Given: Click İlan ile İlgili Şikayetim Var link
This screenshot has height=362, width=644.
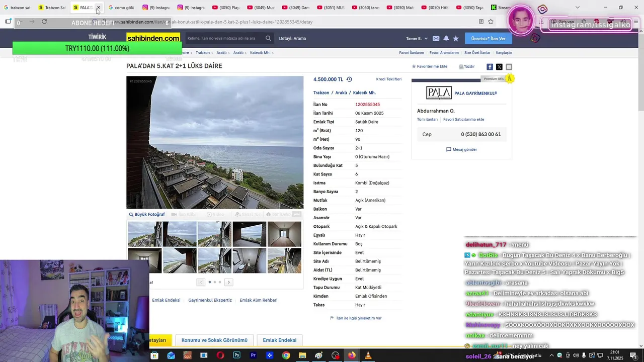Looking at the screenshot, I should tap(356, 318).
